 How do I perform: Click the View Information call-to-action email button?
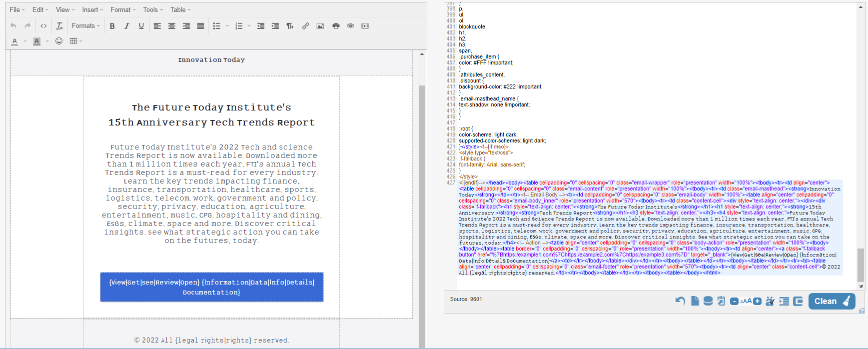coord(212,287)
